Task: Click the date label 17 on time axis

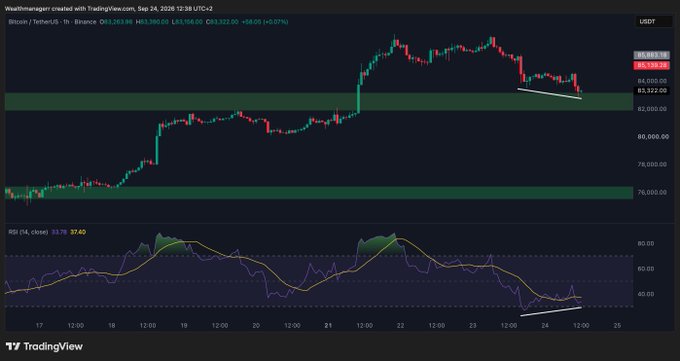Action: coord(39,325)
